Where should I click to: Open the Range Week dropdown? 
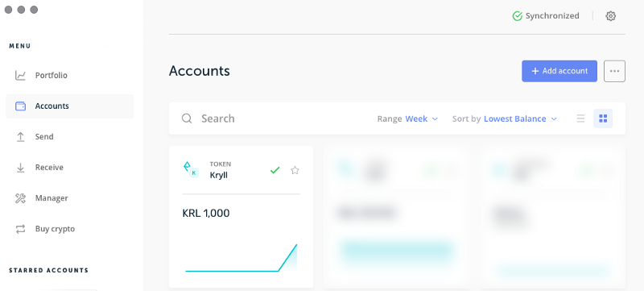coord(422,118)
